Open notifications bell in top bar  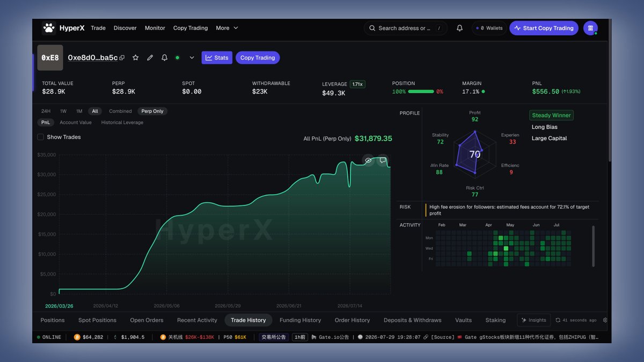tap(459, 28)
